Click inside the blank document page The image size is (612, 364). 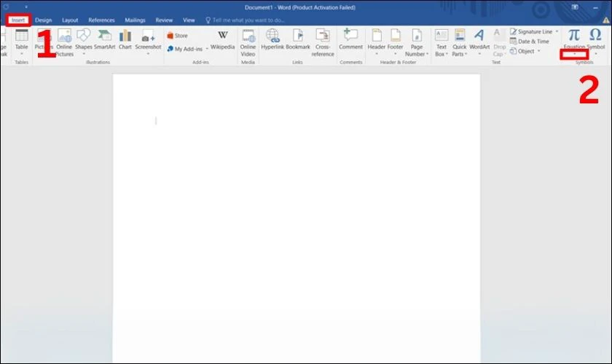click(x=296, y=218)
